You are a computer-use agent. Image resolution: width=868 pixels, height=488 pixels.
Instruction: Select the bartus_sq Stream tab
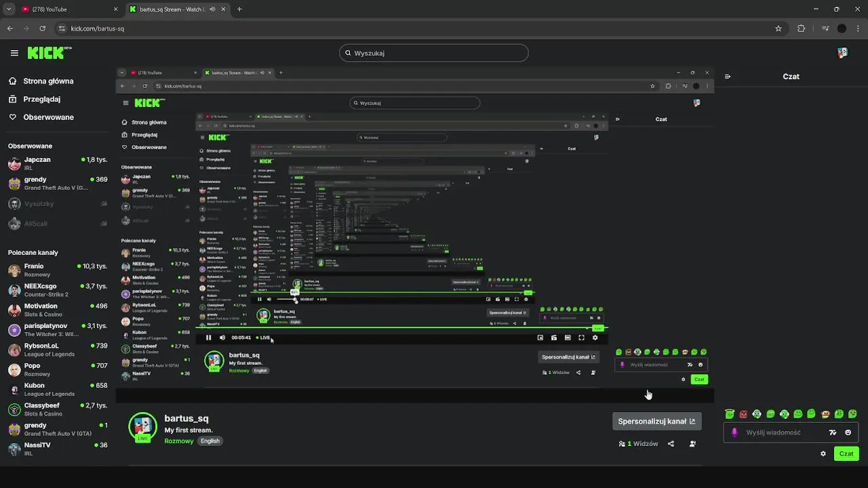coord(178,9)
